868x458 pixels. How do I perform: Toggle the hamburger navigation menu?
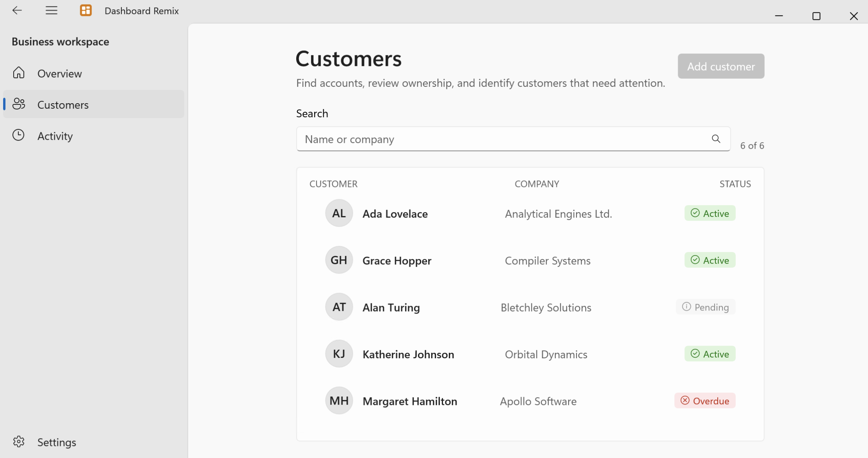[51, 11]
